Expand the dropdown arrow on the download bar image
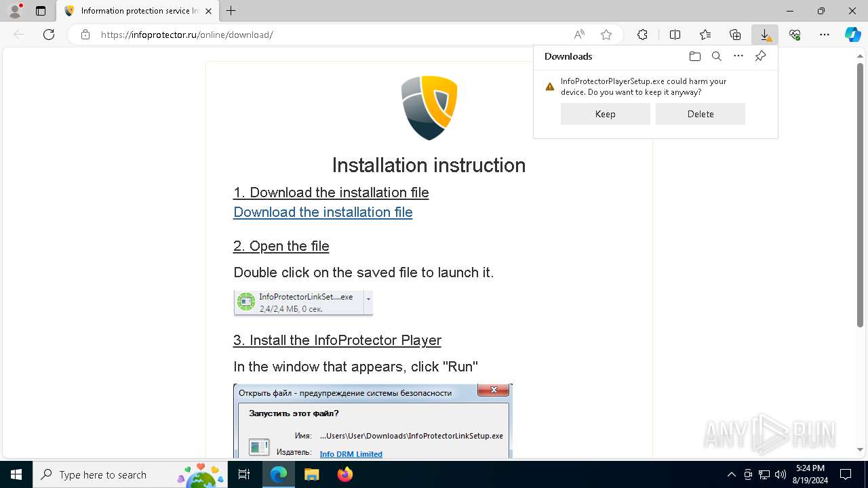The height and width of the screenshot is (488, 868). tap(368, 299)
